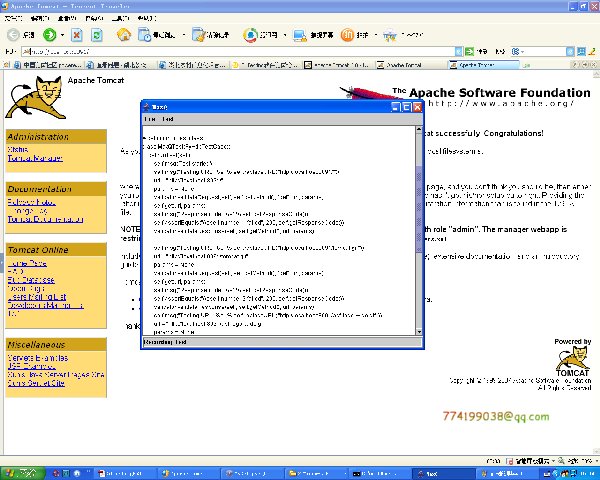
Task: Open the Tomcat Manager link
Action: click(x=35, y=158)
